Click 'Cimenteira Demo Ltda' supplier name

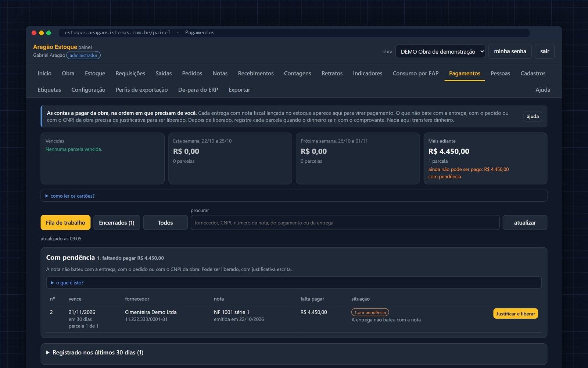(x=151, y=312)
